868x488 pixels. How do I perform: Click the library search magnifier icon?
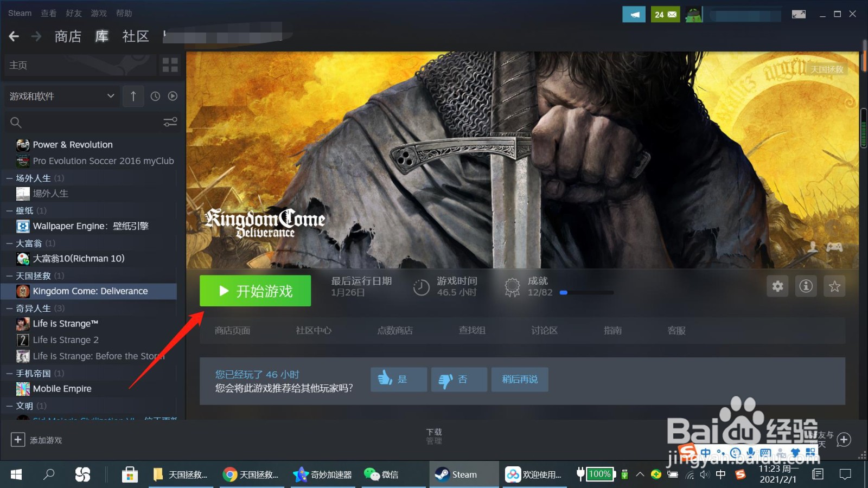coord(16,123)
